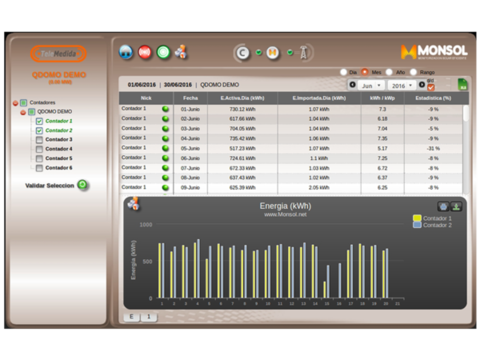Export data with green spreadsheet icon
Viewport: 480px width, 360px height.
(x=463, y=84)
